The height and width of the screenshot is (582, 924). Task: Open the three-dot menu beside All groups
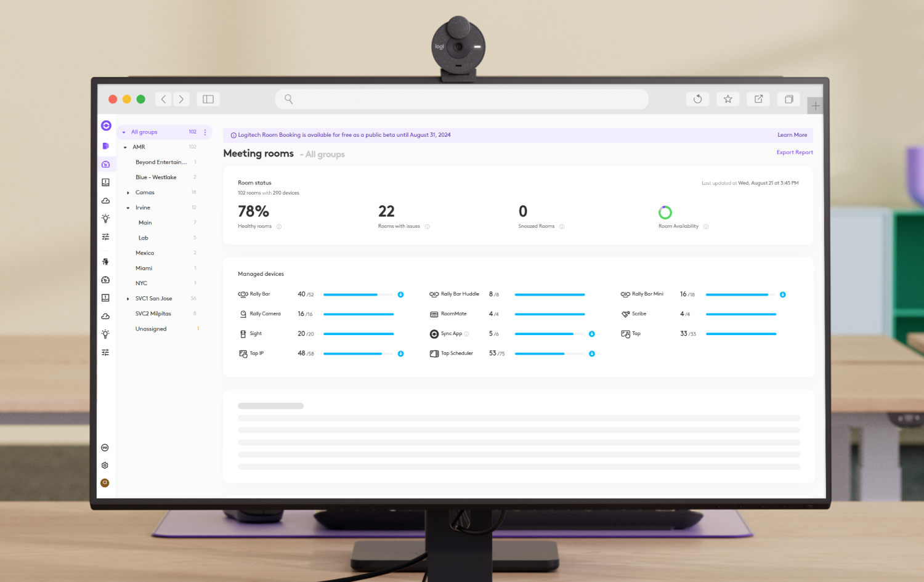click(x=205, y=132)
